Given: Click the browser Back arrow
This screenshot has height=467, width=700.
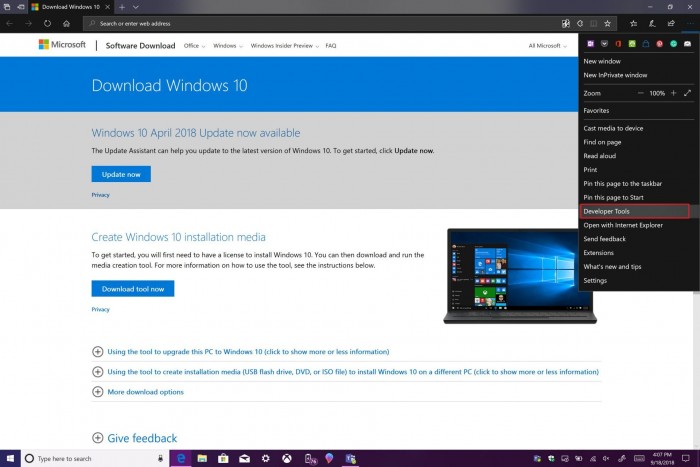Looking at the screenshot, I should coord(9,24).
